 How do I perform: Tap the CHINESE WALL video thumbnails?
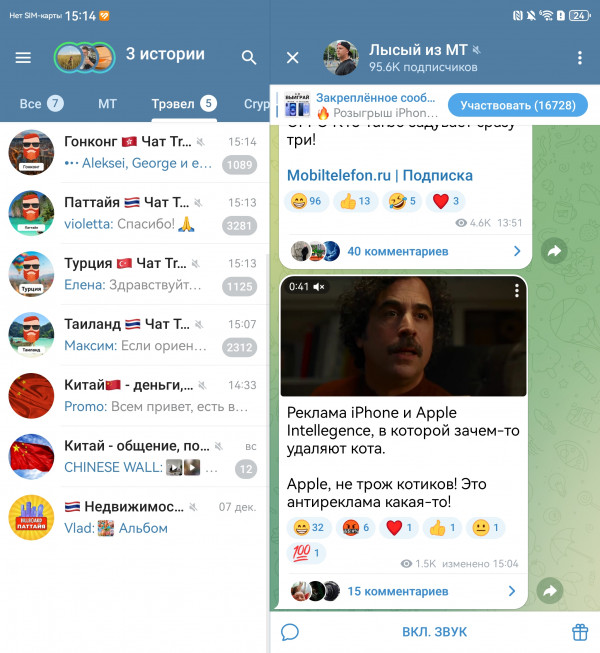click(183, 467)
